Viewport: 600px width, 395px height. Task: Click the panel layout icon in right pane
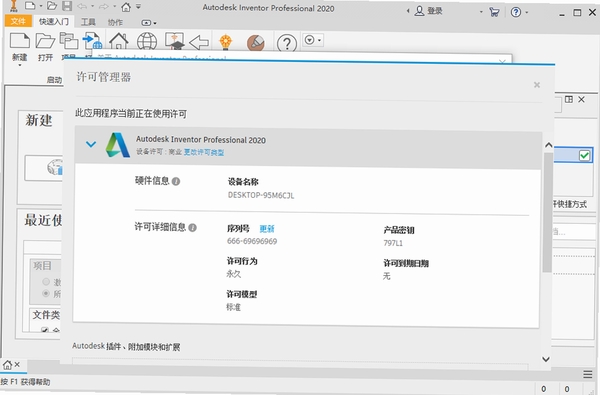[x=569, y=100]
